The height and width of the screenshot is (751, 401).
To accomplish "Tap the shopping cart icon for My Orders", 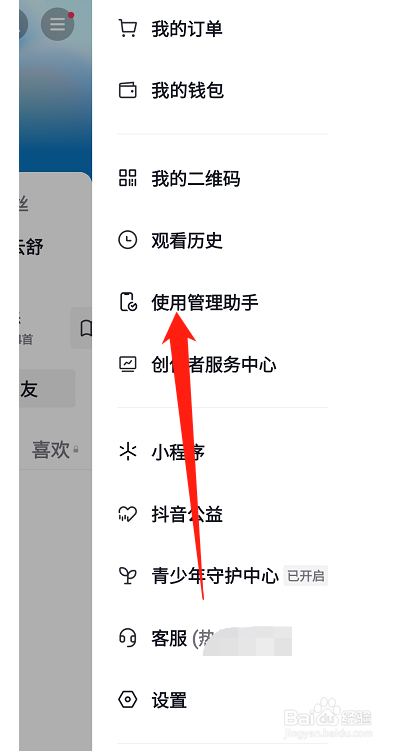I will point(127,29).
